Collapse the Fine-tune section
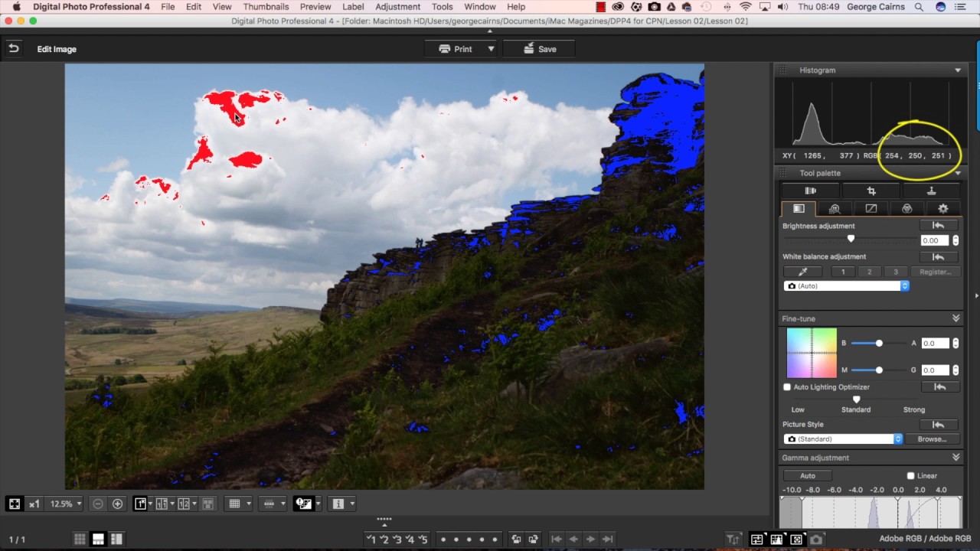Image resolution: width=980 pixels, height=551 pixels. [x=955, y=318]
